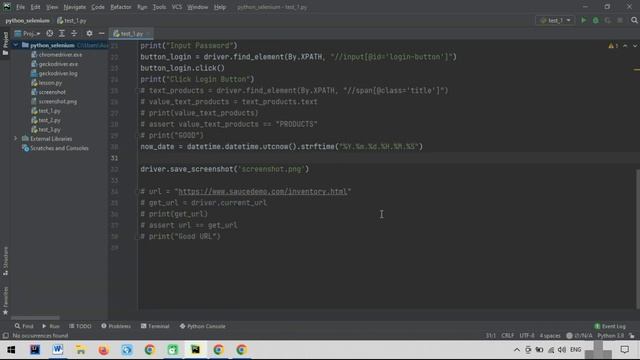Open Microsoft Word from taskbar

point(58,350)
